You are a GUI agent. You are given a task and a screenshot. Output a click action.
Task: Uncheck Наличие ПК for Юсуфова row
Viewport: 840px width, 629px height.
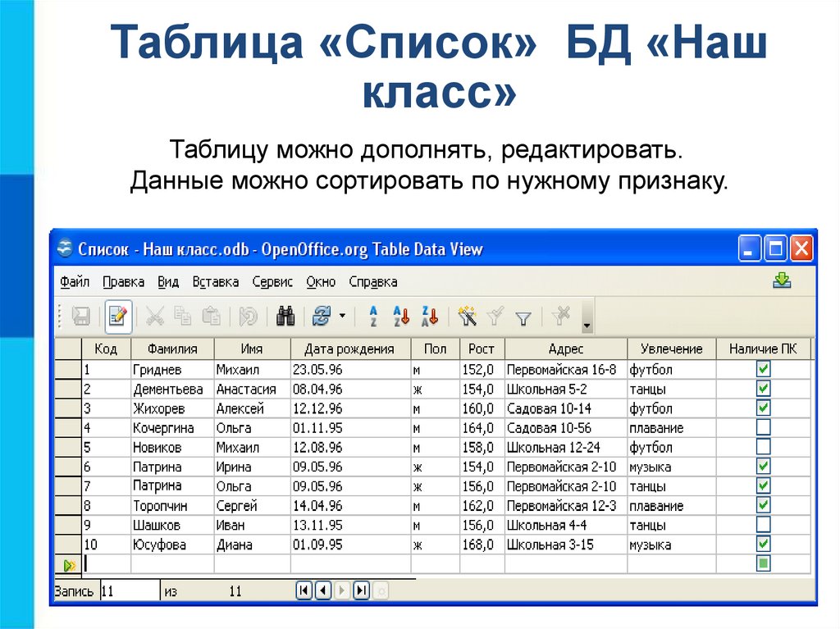(764, 544)
